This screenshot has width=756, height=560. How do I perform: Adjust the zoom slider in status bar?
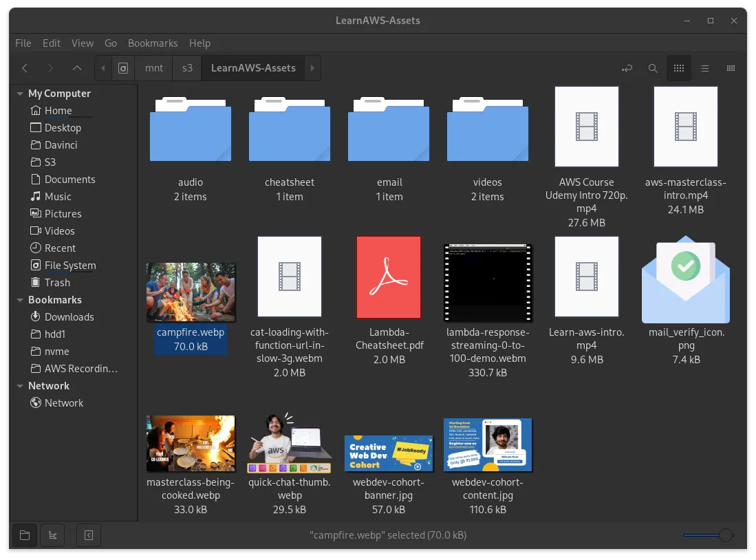point(709,535)
